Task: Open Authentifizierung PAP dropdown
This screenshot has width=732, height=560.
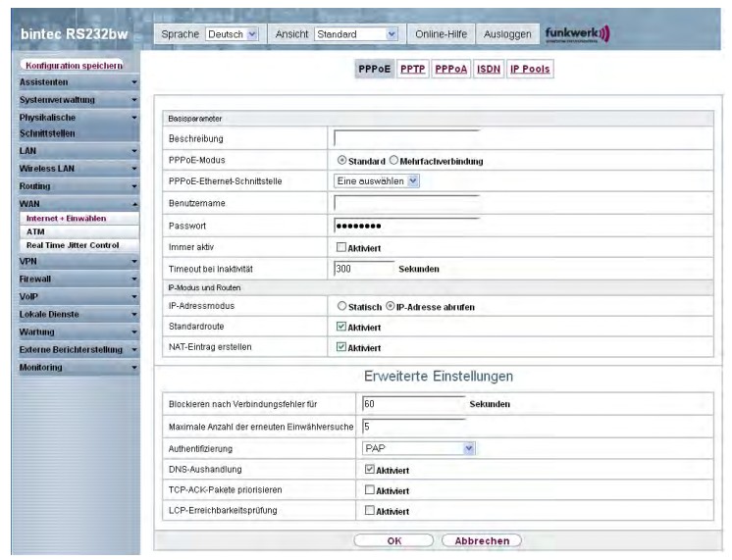Action: coord(419,448)
